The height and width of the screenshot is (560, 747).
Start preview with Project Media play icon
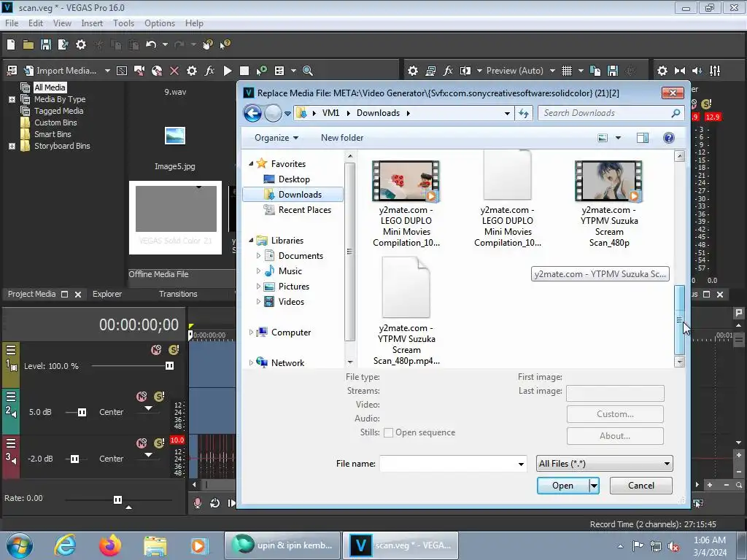click(x=228, y=71)
